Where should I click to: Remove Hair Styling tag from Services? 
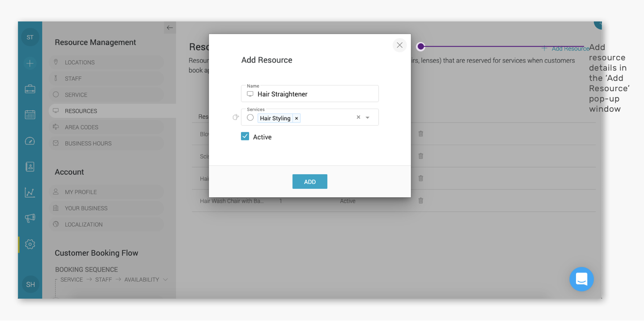297,118
